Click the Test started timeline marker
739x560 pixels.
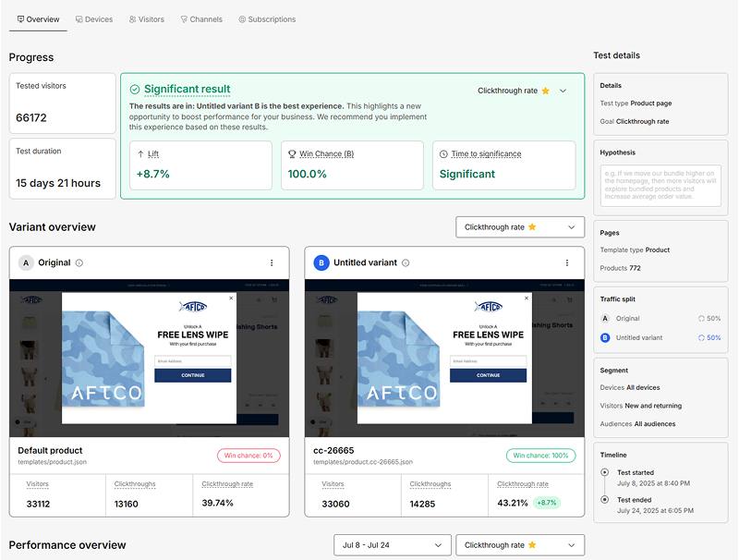click(605, 472)
